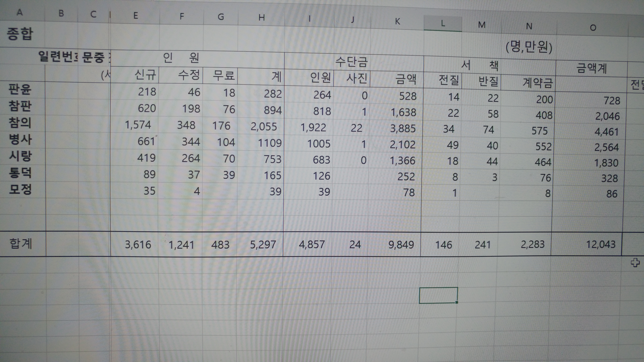The width and height of the screenshot is (644, 362).
Task: Click the 전질 column heading
Action: (449, 80)
